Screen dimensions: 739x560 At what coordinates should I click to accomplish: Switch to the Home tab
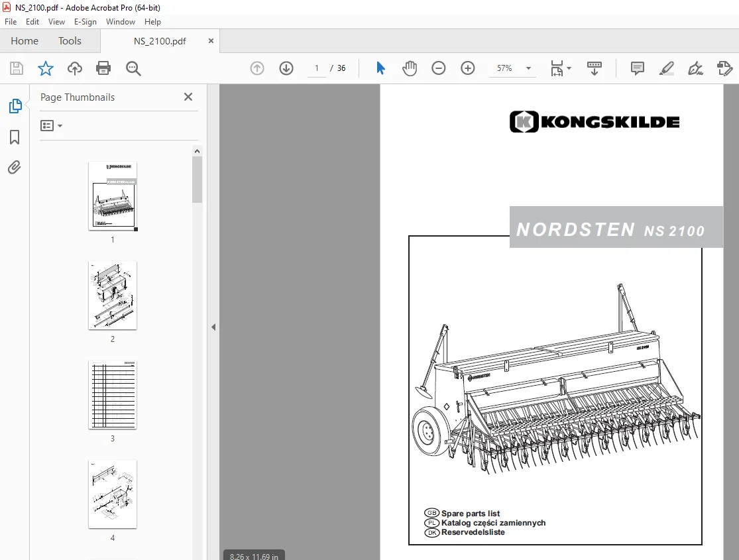click(25, 41)
